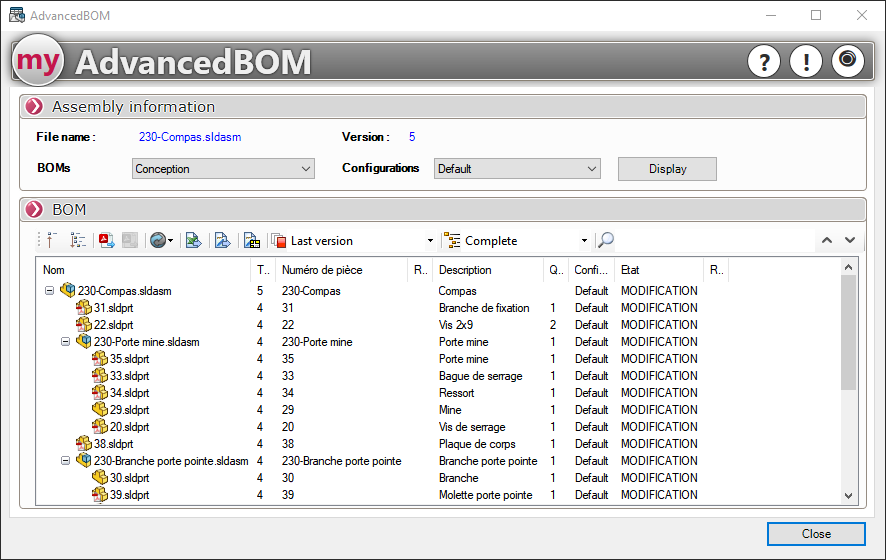Click the magnifier search icon in toolbar
This screenshot has width=886, height=560.
pos(606,240)
